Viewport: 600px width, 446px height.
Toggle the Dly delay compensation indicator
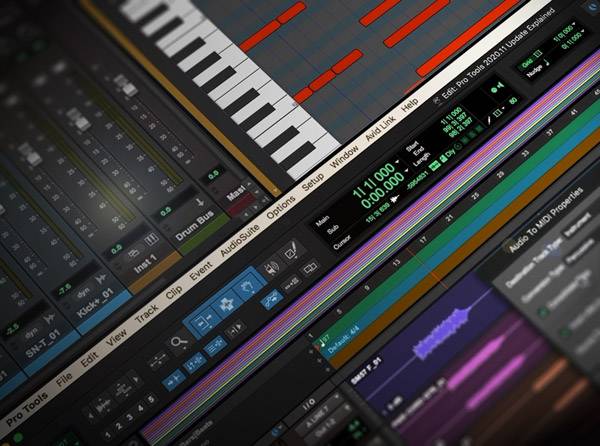pos(450,152)
